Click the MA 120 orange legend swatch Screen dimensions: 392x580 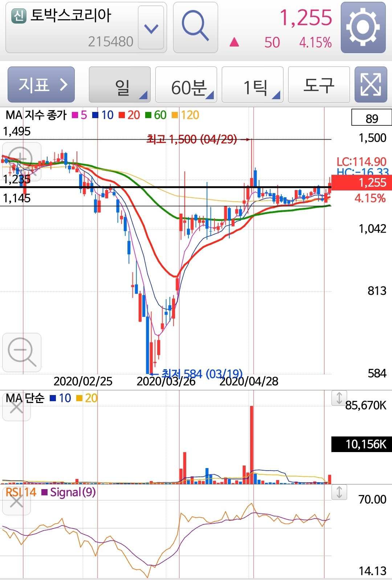(175, 115)
